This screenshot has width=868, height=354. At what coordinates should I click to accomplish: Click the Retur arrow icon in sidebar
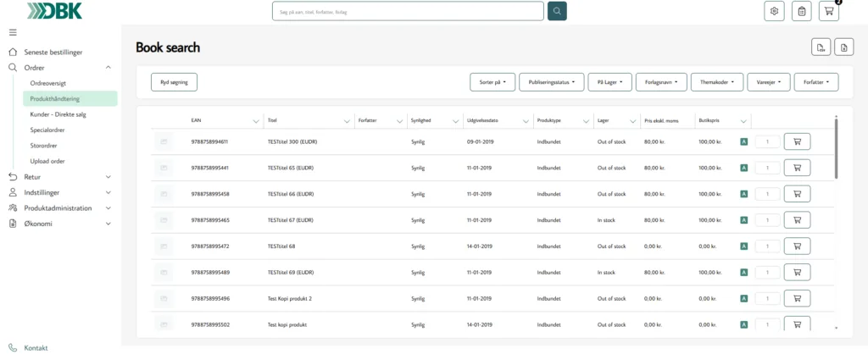13,177
